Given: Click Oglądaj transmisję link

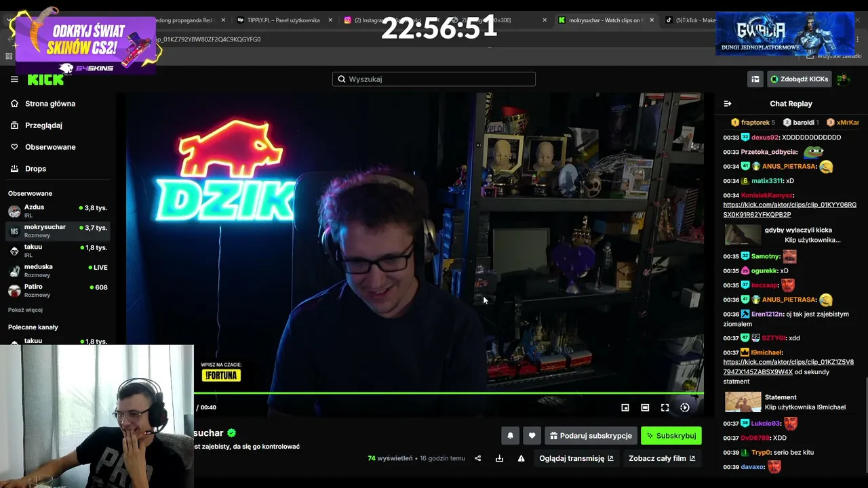Looking at the screenshot, I should click(576, 458).
